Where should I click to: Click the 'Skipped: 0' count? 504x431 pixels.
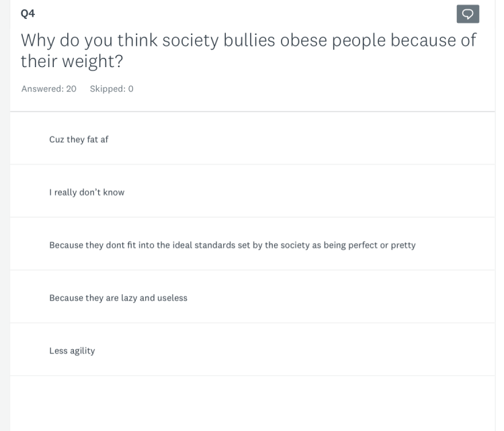pos(112,89)
